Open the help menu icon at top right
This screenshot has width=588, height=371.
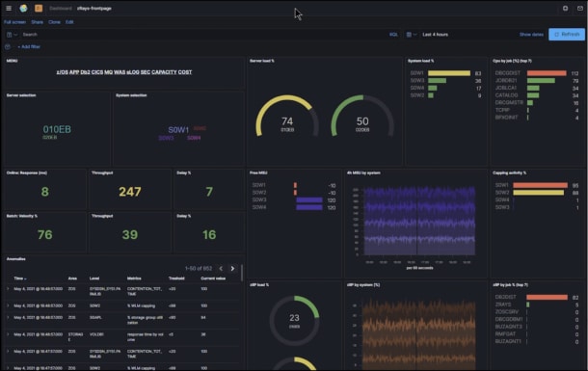565,9
